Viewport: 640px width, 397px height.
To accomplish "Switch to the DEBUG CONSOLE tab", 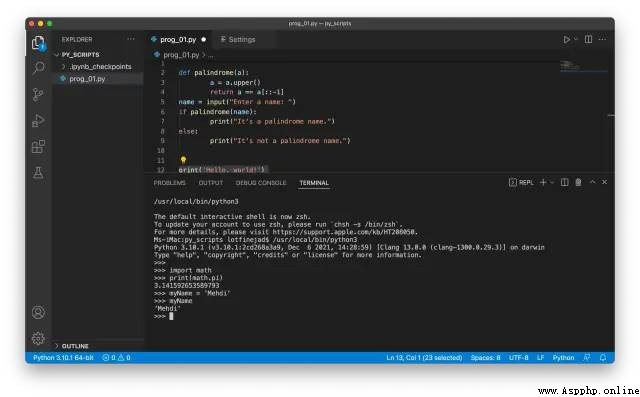I will 261,183.
